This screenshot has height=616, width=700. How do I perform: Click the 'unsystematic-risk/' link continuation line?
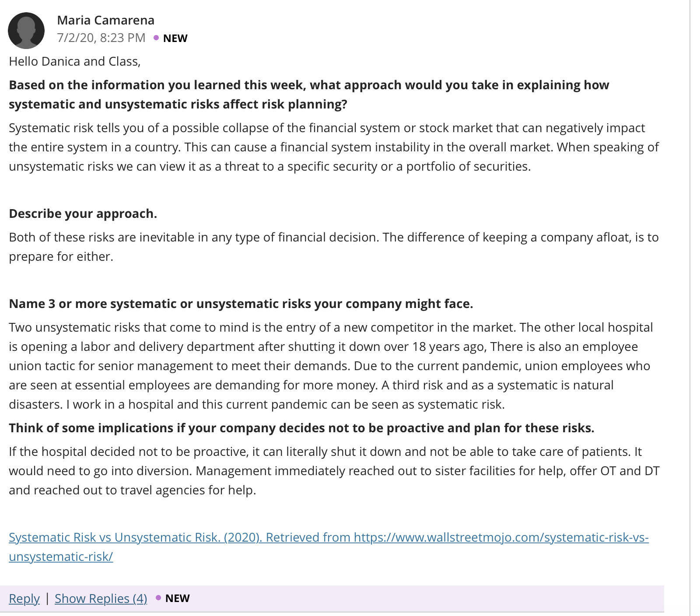coord(61,556)
